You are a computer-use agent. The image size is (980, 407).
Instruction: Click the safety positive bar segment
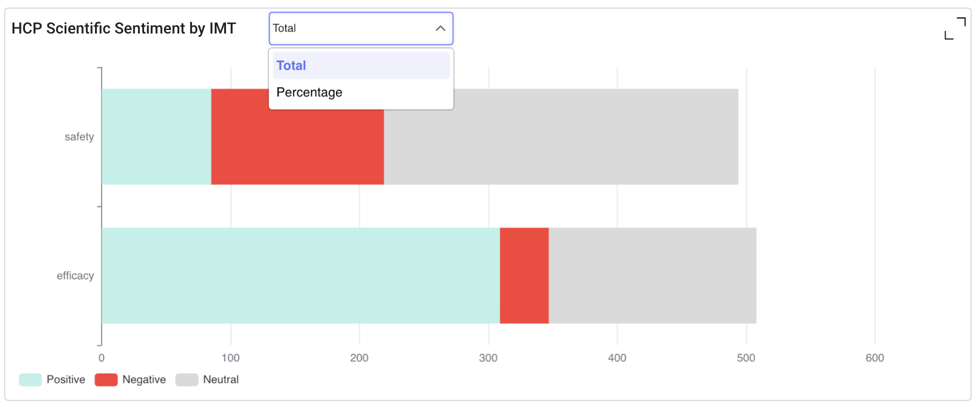[x=157, y=136]
